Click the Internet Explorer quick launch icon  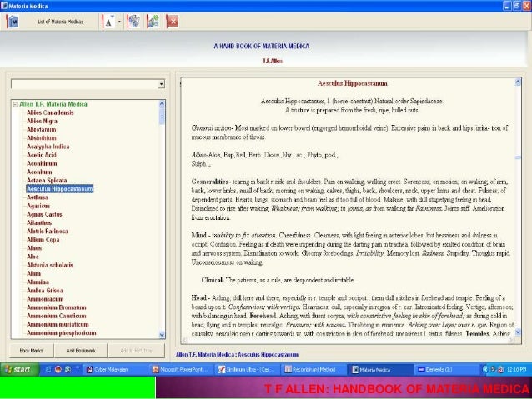[48, 369]
